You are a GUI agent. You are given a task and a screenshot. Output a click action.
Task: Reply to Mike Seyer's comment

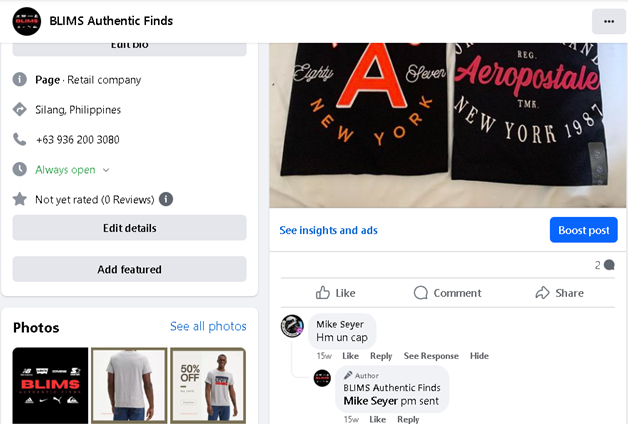point(381,356)
